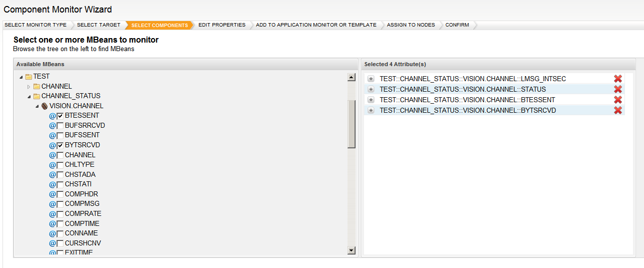The width and height of the screenshot is (644, 268).
Task: Remove the LMSG_INTSEC attribute with red X
Action: (618, 79)
